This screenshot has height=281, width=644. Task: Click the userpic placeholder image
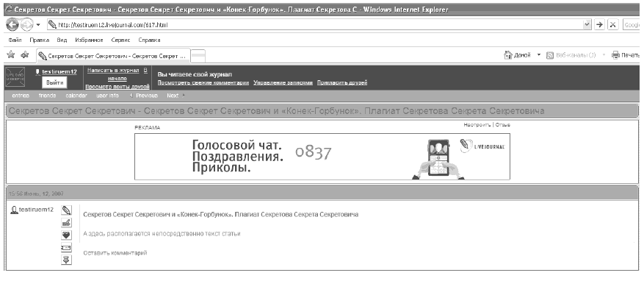[15, 77]
